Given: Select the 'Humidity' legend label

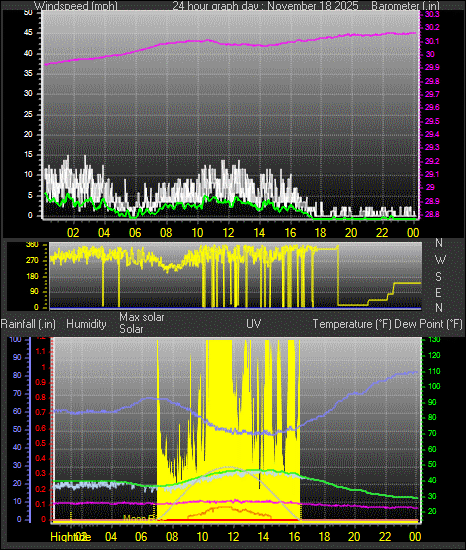Looking at the screenshot, I should tap(86, 323).
